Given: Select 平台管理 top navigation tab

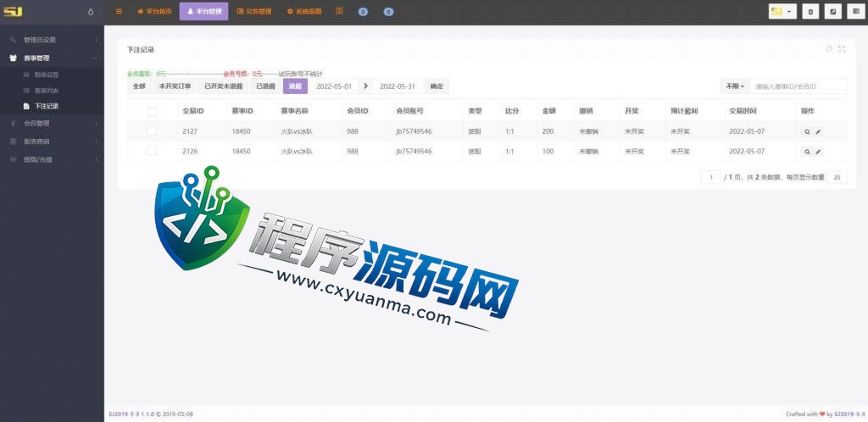Looking at the screenshot, I should [203, 11].
